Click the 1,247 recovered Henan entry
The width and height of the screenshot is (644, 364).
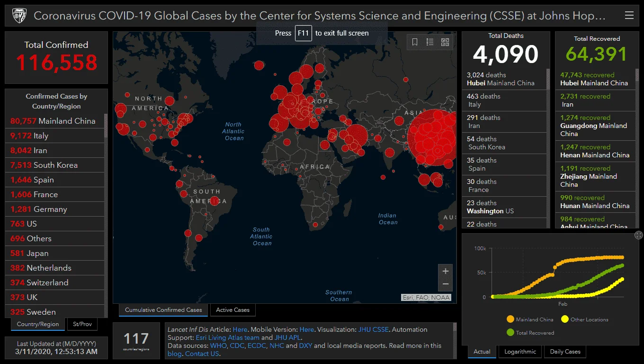[x=595, y=151]
